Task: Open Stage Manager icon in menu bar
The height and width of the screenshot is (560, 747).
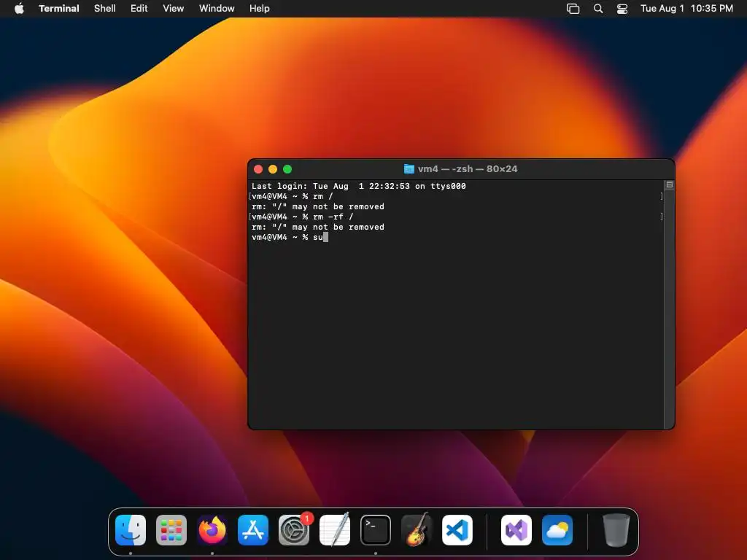Action: click(x=573, y=9)
